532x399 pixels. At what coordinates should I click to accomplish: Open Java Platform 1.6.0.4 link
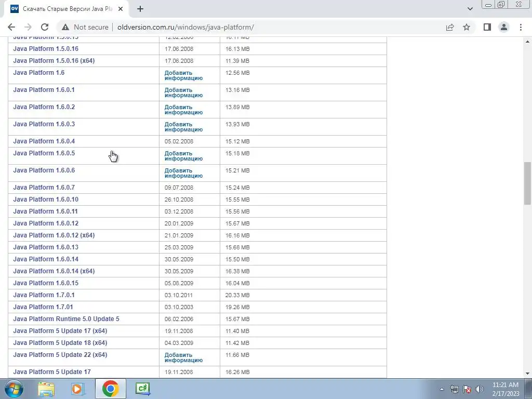click(44, 141)
